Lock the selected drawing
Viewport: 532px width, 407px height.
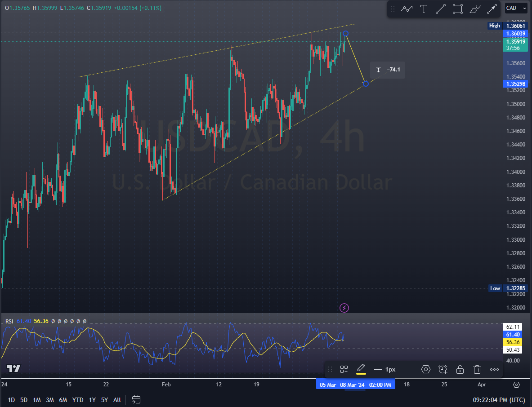460,369
